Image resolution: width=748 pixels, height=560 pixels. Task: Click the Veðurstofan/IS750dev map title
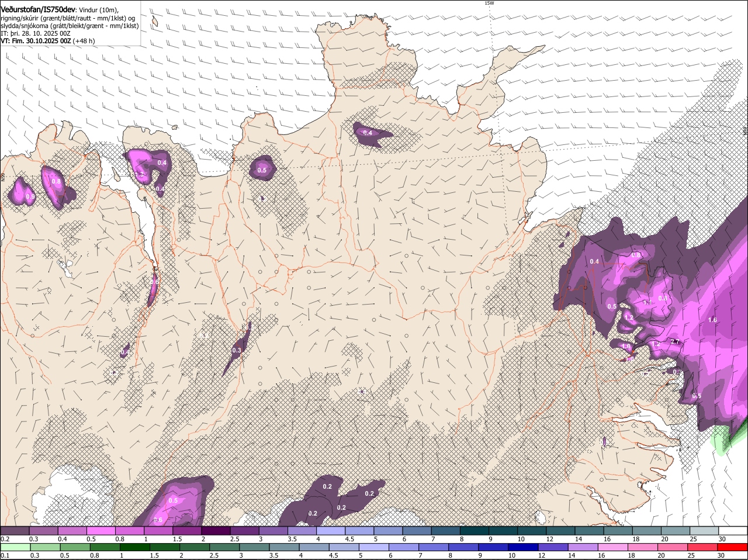click(x=37, y=9)
